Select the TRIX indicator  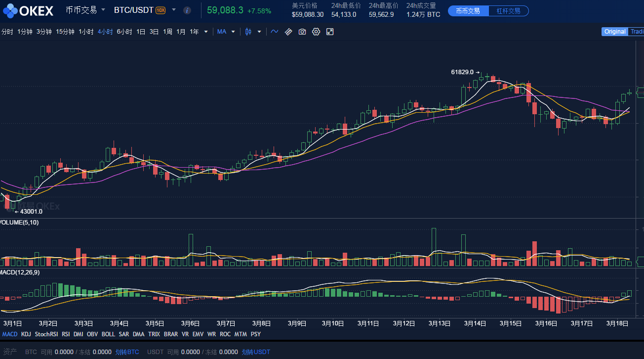(x=154, y=334)
